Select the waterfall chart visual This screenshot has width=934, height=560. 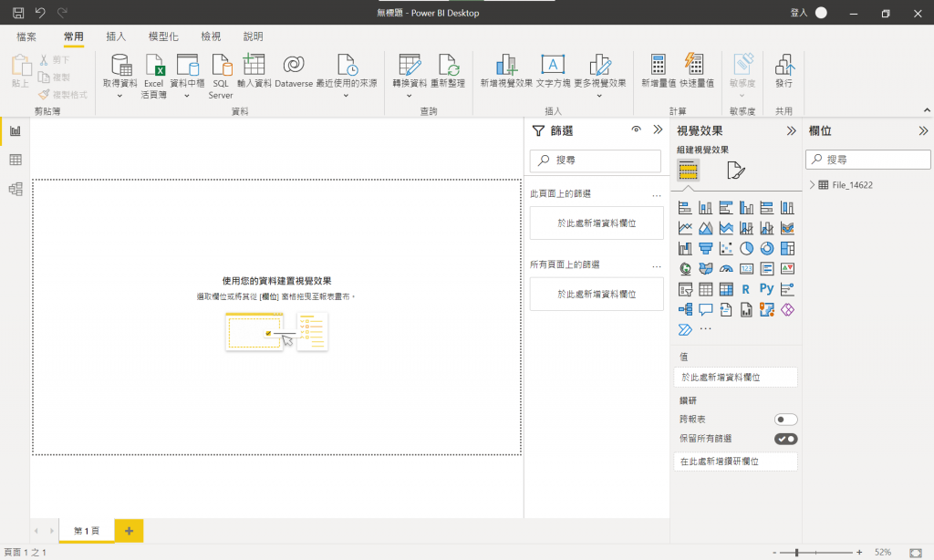click(685, 248)
